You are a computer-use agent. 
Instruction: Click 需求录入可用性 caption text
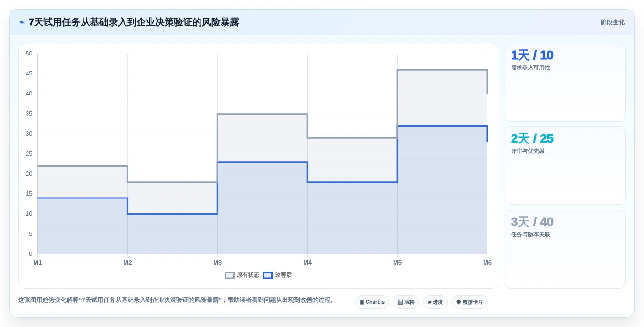click(x=531, y=68)
